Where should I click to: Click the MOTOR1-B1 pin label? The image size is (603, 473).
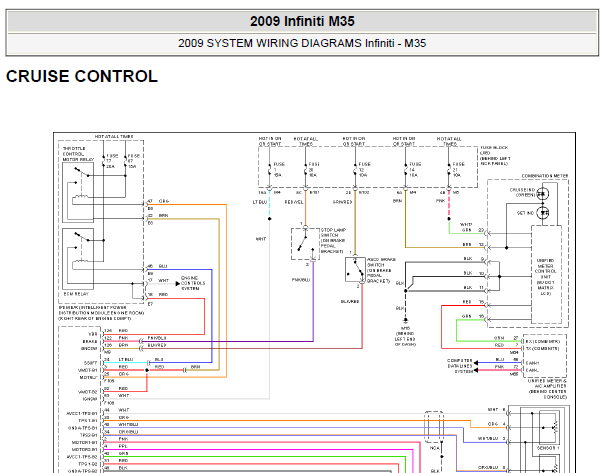(x=85, y=443)
